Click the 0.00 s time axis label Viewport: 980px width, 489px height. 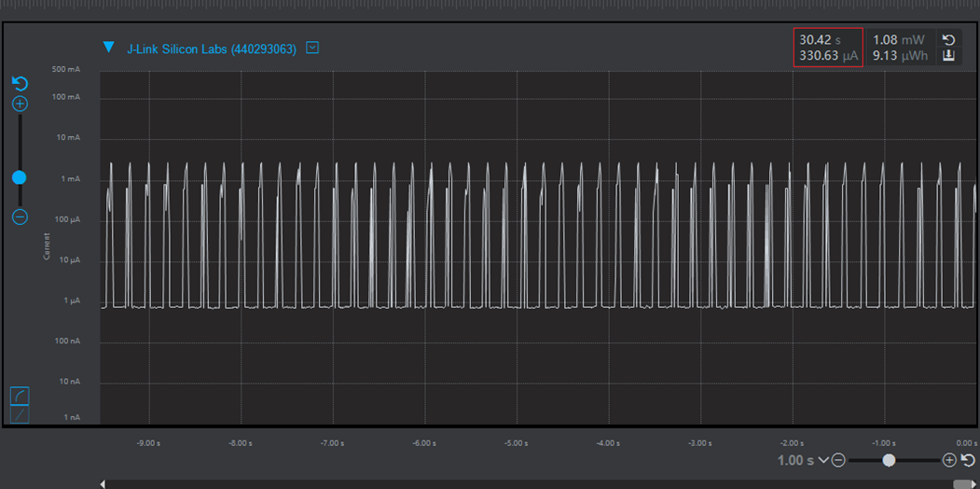click(x=966, y=443)
